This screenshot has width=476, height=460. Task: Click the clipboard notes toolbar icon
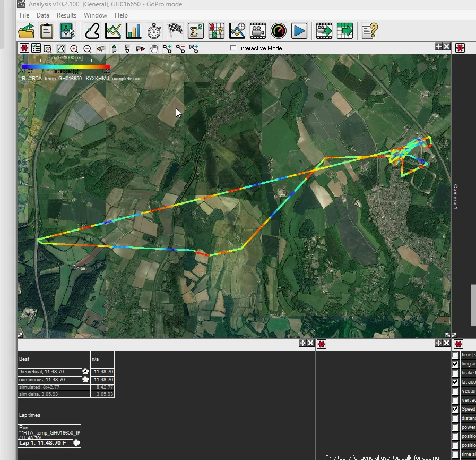point(47,31)
